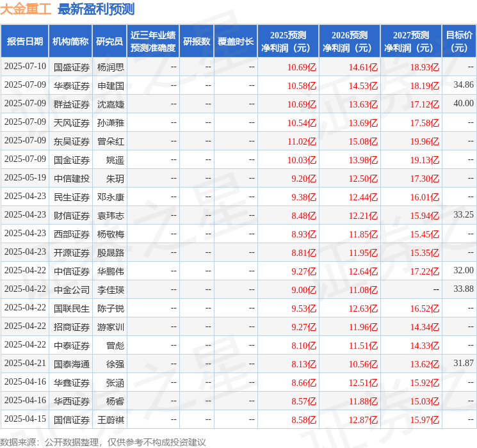Select the 财信证券 institution cell
This screenshot has width=477, height=448.
[72, 216]
